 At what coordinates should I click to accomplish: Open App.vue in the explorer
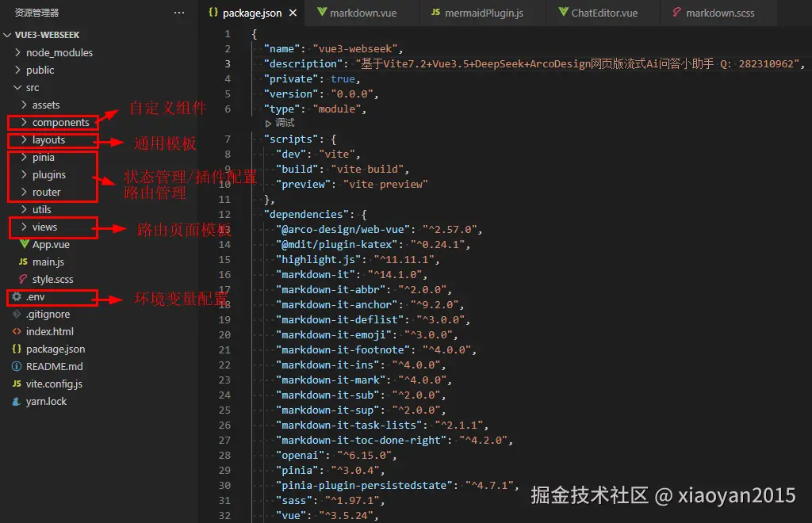click(51, 244)
